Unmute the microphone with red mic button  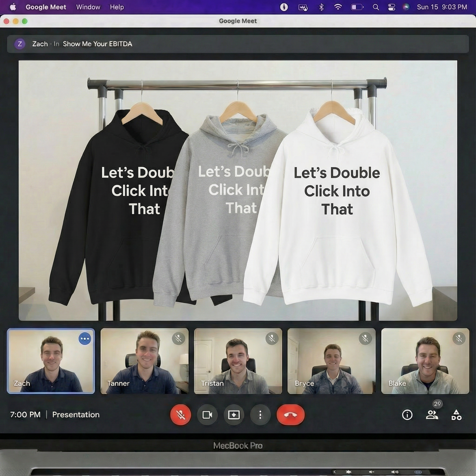181,415
